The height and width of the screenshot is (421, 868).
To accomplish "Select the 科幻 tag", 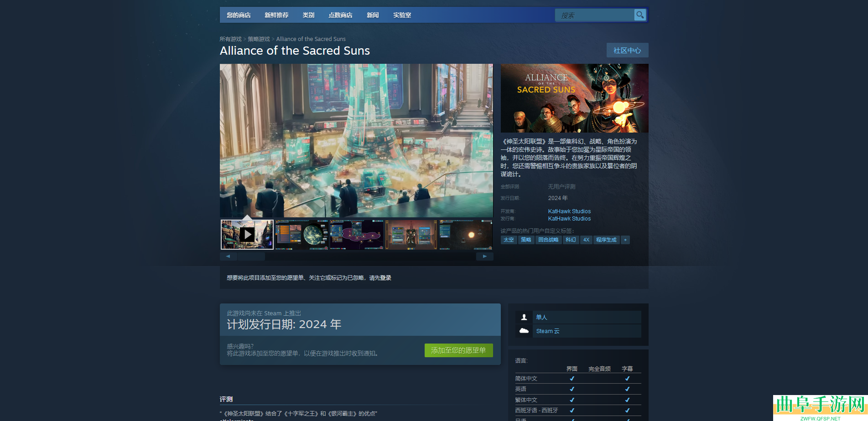I will pyautogui.click(x=571, y=240).
